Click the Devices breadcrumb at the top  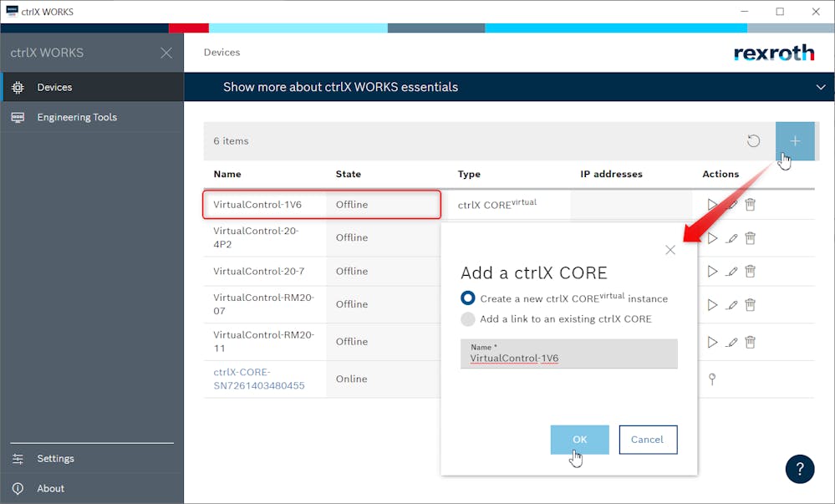click(x=222, y=52)
